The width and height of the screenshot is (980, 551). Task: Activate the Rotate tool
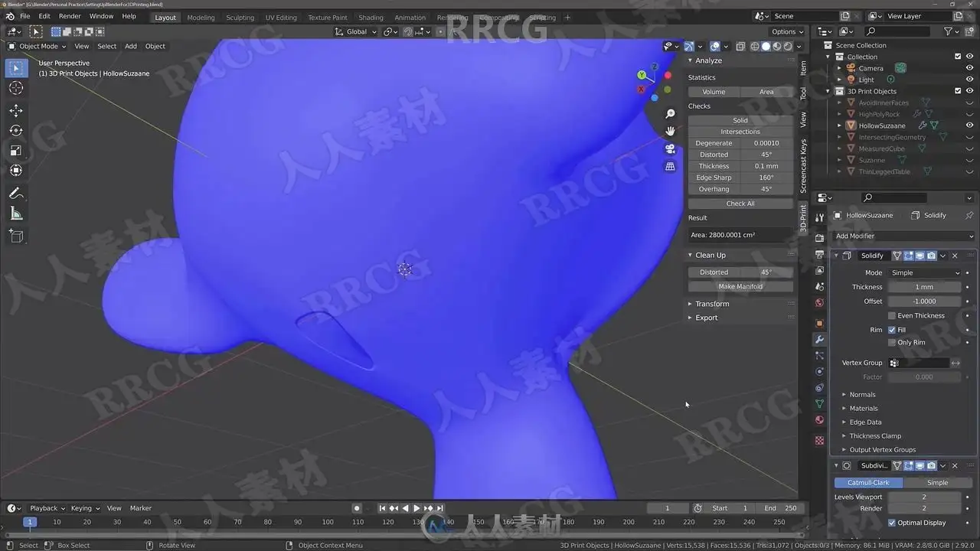coord(16,130)
